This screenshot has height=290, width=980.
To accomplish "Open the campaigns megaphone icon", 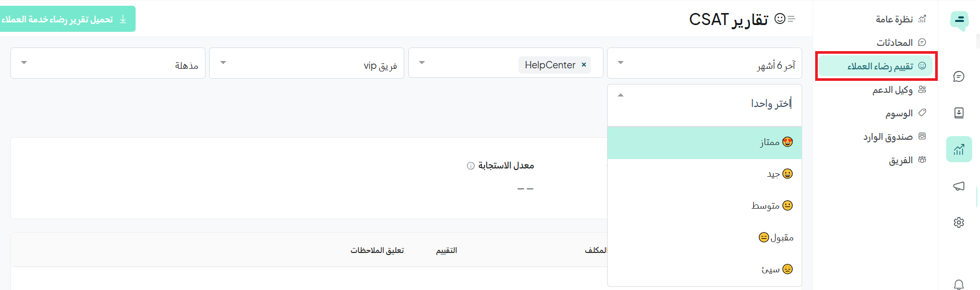I will point(959,186).
